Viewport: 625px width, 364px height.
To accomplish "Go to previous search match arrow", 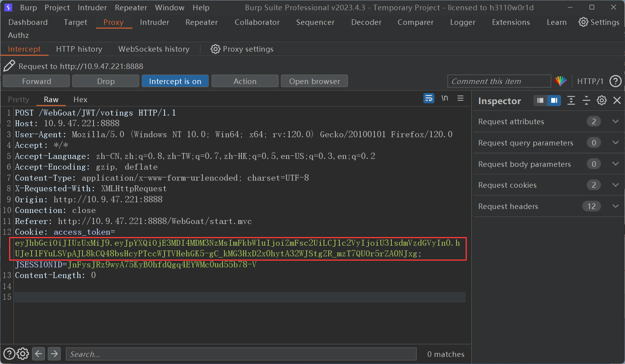I will click(39, 354).
